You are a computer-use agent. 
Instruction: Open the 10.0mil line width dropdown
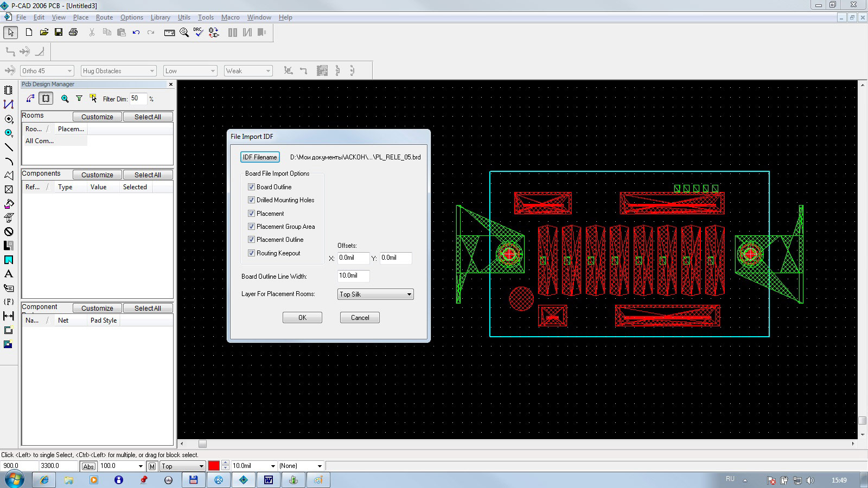[272, 466]
